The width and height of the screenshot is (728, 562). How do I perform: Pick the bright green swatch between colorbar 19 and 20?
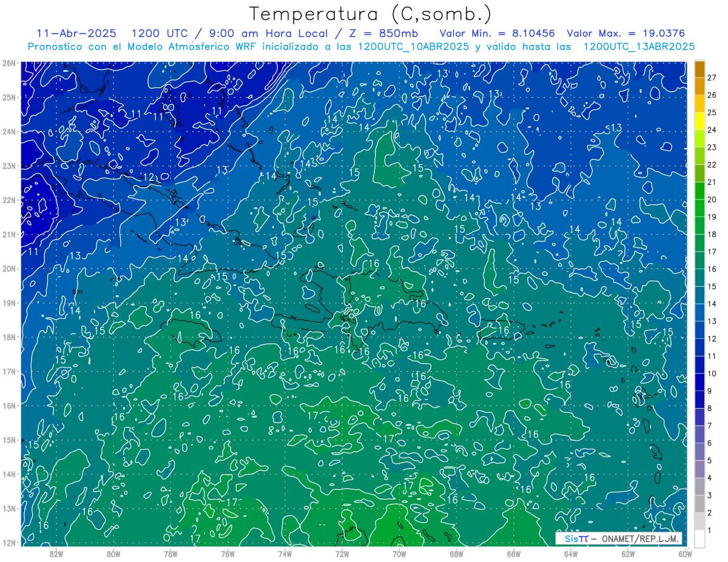[699, 208]
